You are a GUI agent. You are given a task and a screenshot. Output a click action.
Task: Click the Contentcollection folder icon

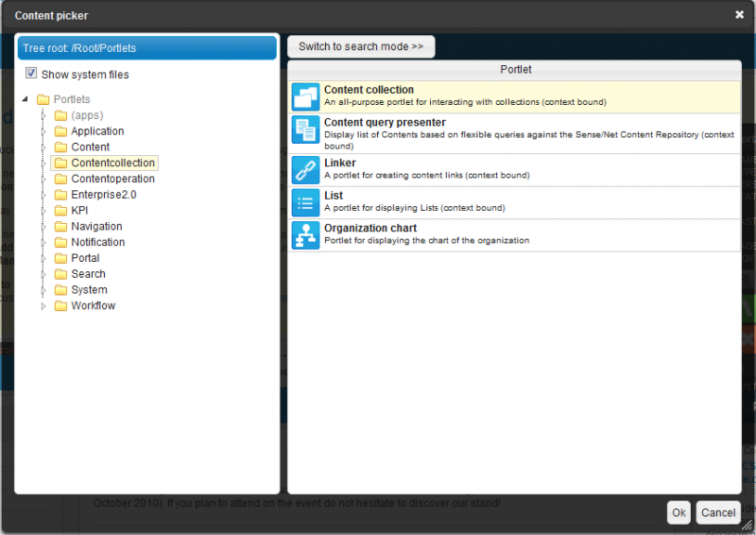60,164
